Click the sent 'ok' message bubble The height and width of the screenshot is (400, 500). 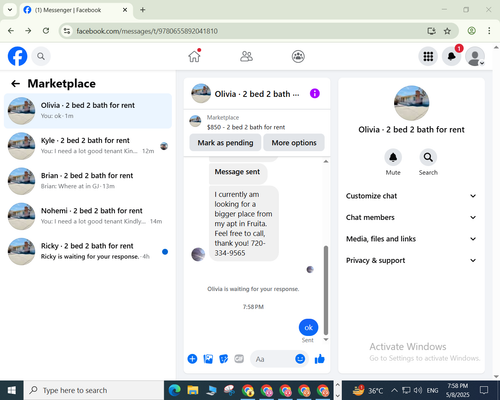click(308, 327)
